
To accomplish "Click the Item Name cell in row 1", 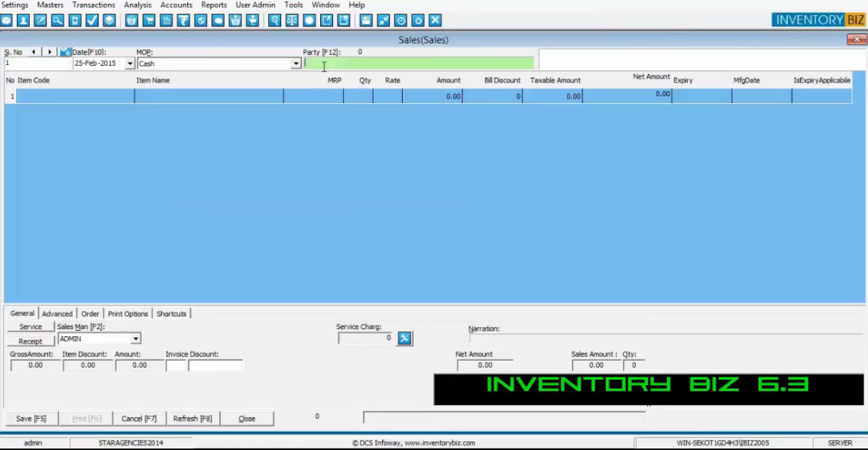I will (209, 96).
